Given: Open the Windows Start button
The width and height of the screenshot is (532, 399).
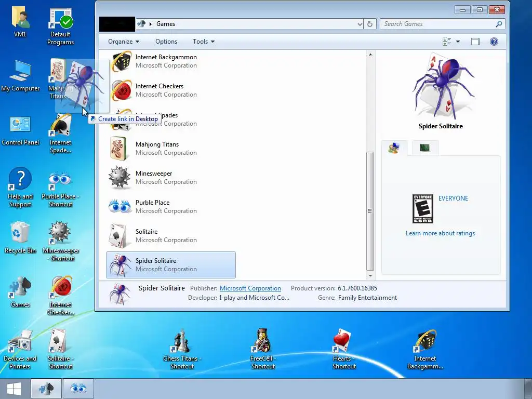Looking at the screenshot, I should (14, 389).
